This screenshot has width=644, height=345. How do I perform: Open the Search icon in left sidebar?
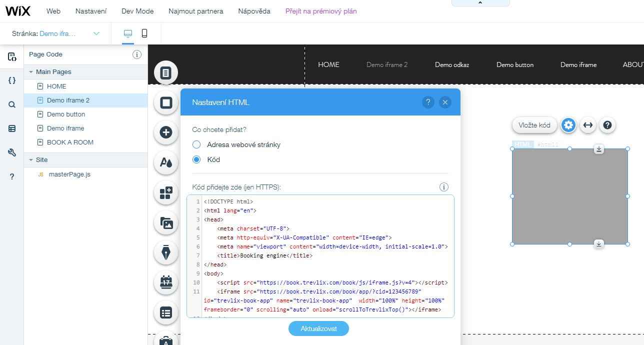(x=12, y=104)
